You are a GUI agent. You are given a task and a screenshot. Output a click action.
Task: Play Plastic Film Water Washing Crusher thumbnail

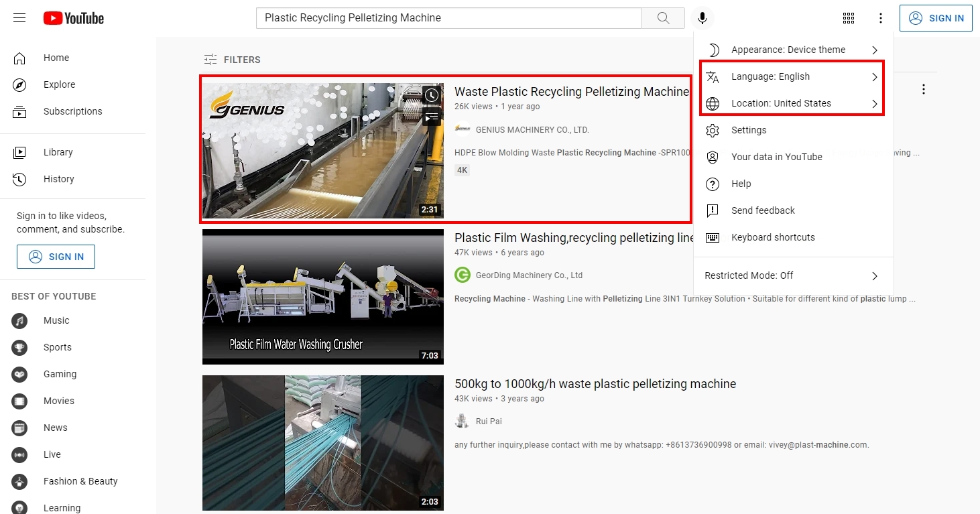[x=323, y=297]
